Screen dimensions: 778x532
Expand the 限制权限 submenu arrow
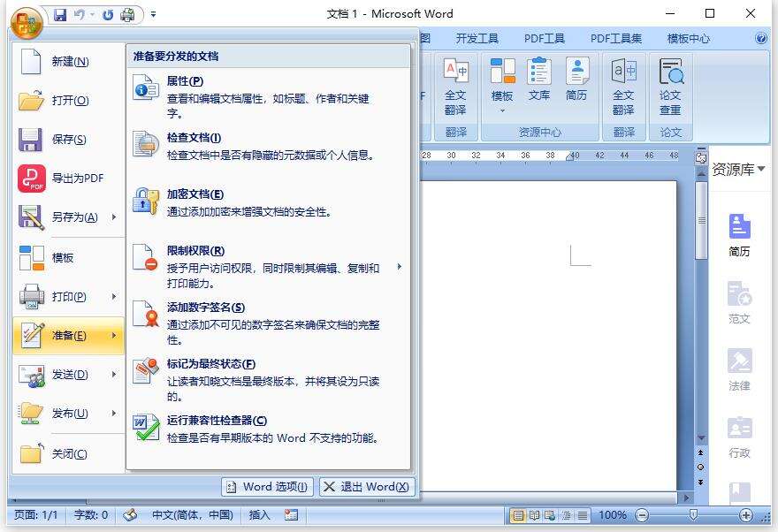point(400,267)
